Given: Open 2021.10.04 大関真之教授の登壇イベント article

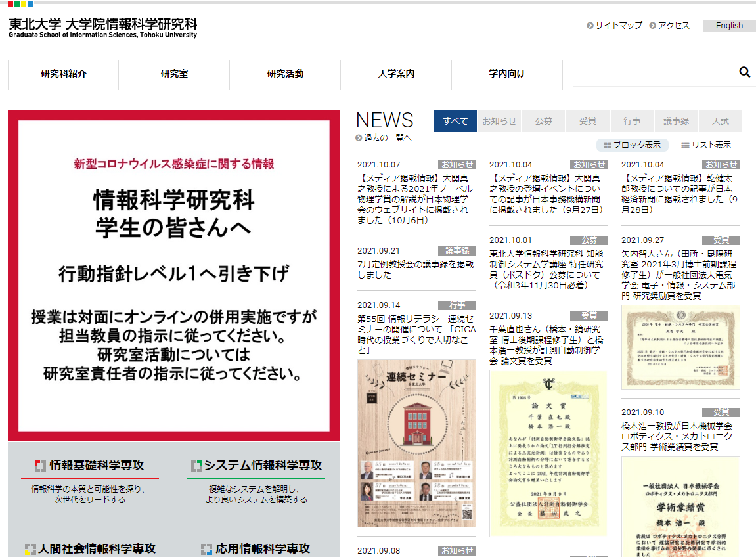Looking at the screenshot, I should [x=546, y=194].
